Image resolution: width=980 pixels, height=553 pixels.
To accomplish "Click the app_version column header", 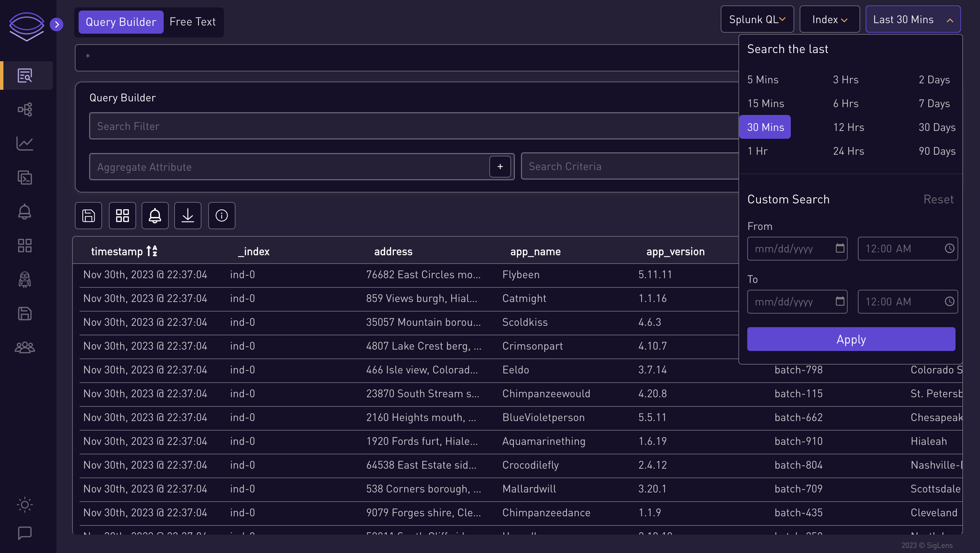I will [675, 251].
